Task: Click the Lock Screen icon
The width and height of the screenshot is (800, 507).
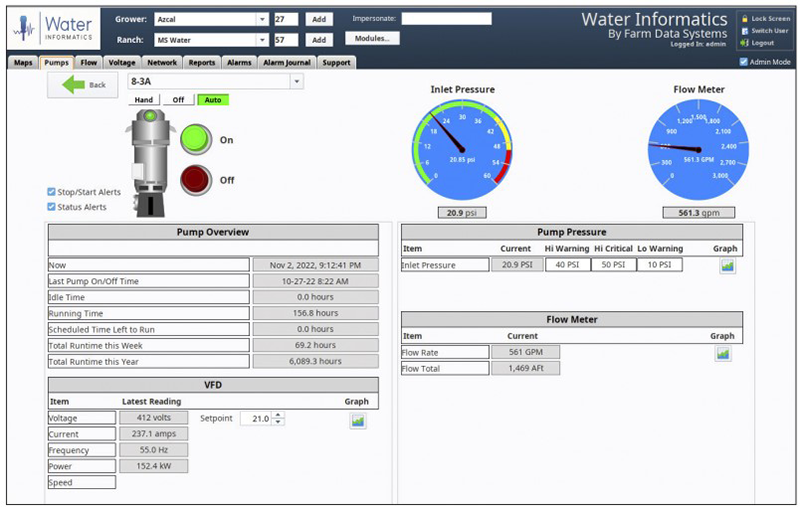Action: 744,19
